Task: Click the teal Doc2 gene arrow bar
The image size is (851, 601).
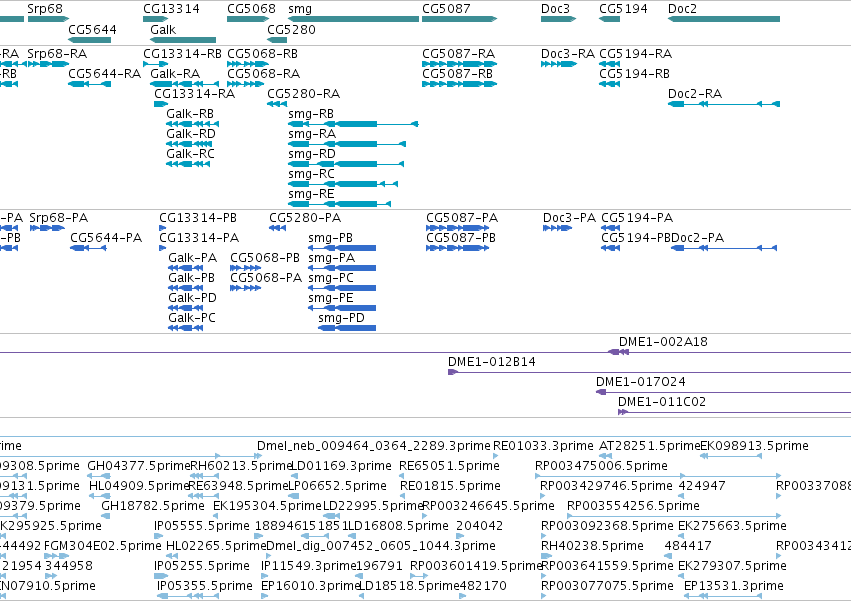Action: (724, 19)
